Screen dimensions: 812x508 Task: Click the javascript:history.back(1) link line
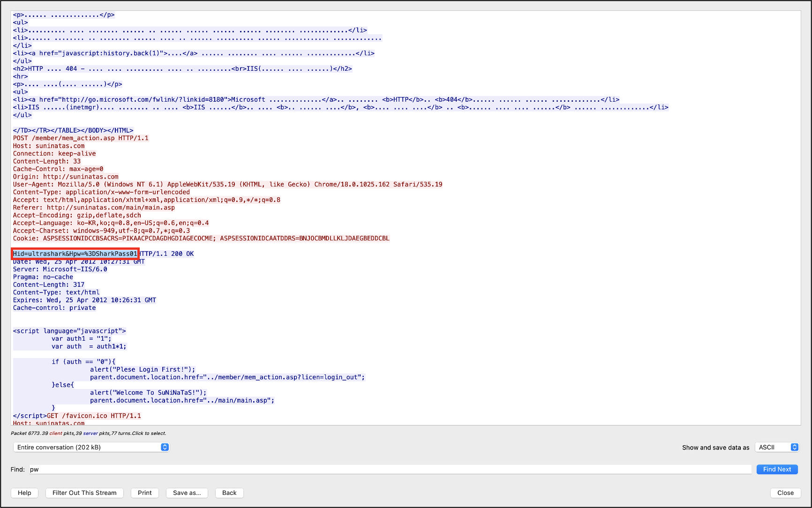[x=194, y=53]
